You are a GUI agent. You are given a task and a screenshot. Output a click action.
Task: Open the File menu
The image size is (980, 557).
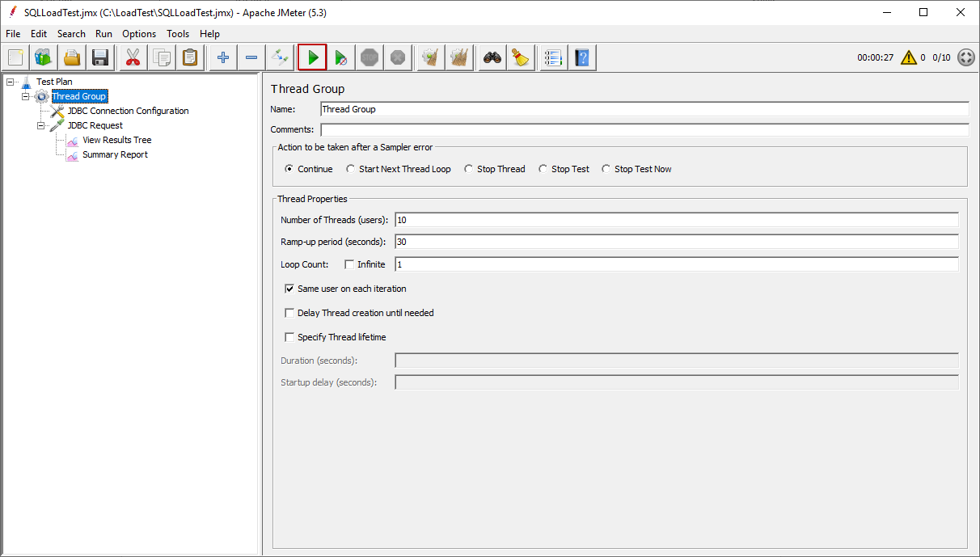[13, 34]
